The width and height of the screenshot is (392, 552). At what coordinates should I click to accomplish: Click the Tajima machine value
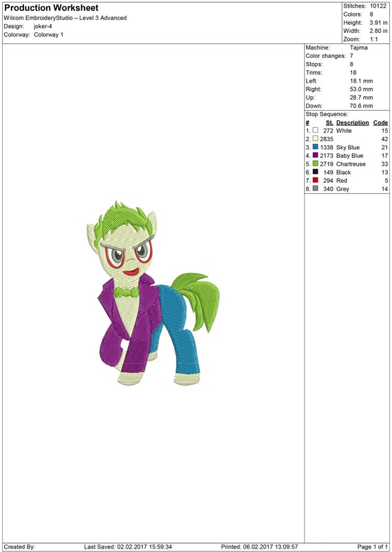tap(359, 47)
